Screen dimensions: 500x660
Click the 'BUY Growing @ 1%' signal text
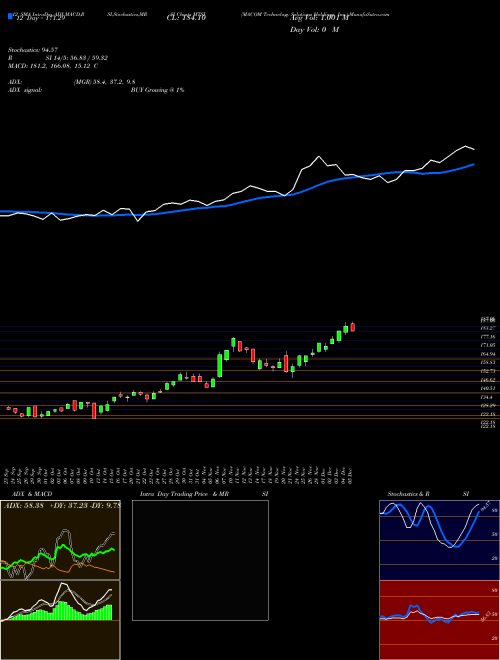[x=157, y=90]
